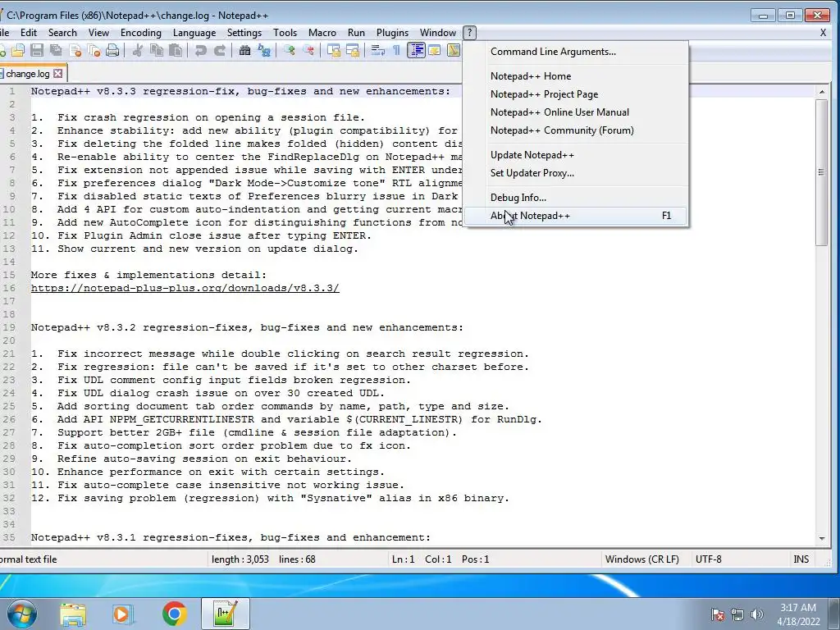Image resolution: width=840 pixels, height=630 pixels.
Task: Print the document using the printer icon
Action: [112, 50]
